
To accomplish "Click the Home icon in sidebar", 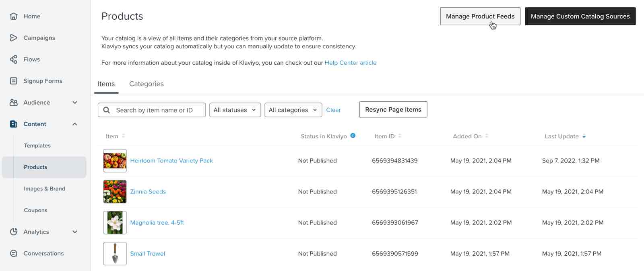I will tap(14, 16).
